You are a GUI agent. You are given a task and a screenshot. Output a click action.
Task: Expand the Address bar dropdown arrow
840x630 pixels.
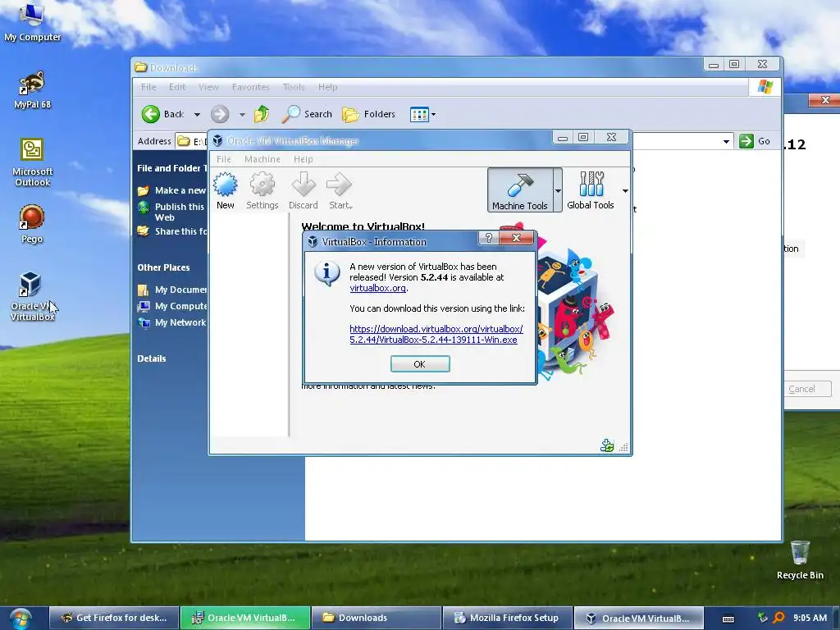tap(726, 141)
